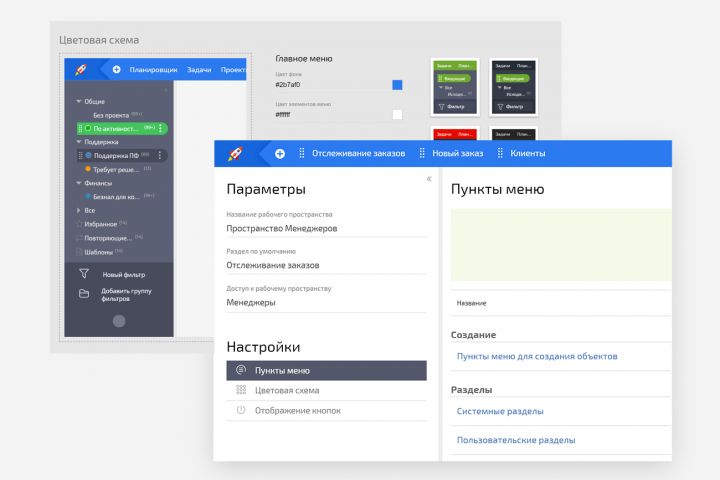Click the round gear button at the sidebar bottom
This screenshot has width=720, height=480.
click(119, 321)
